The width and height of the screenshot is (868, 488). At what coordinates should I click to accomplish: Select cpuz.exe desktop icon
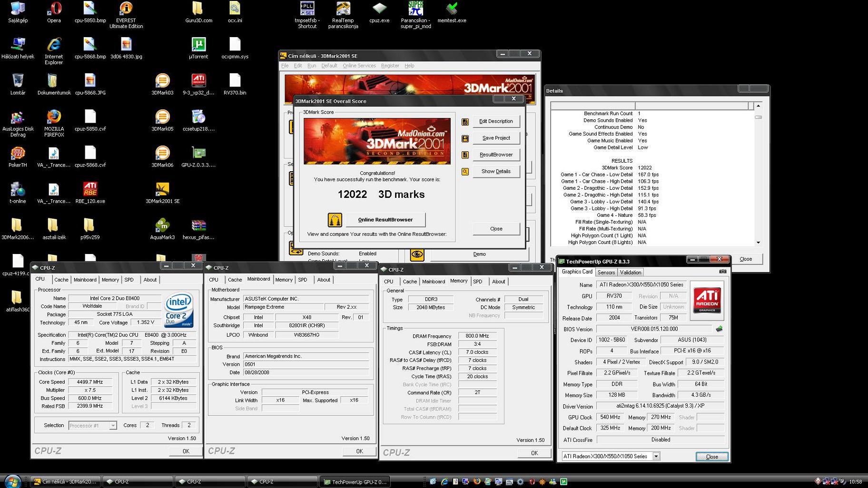click(x=379, y=12)
